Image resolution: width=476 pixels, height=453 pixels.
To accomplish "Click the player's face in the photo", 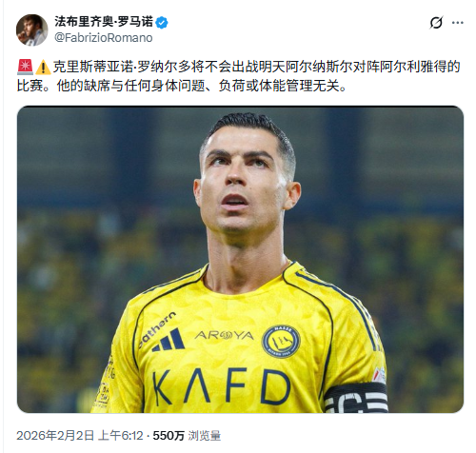I will point(243,183).
